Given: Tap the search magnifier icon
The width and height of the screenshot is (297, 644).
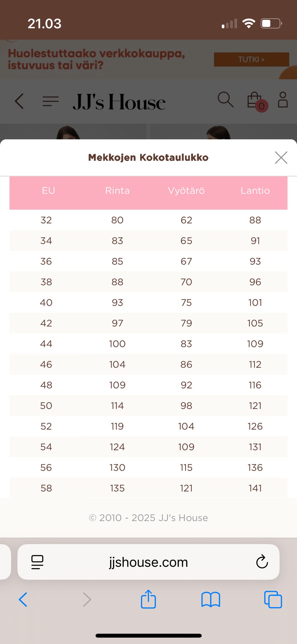Looking at the screenshot, I should (x=226, y=100).
